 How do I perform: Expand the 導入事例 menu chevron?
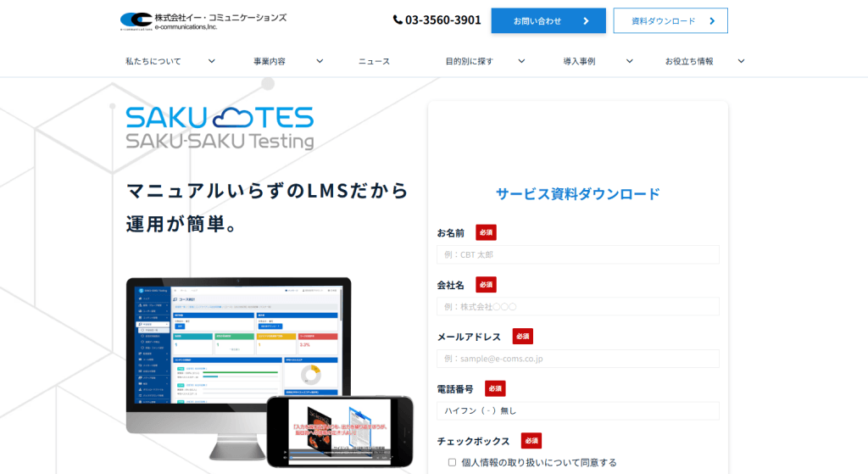[630, 61]
